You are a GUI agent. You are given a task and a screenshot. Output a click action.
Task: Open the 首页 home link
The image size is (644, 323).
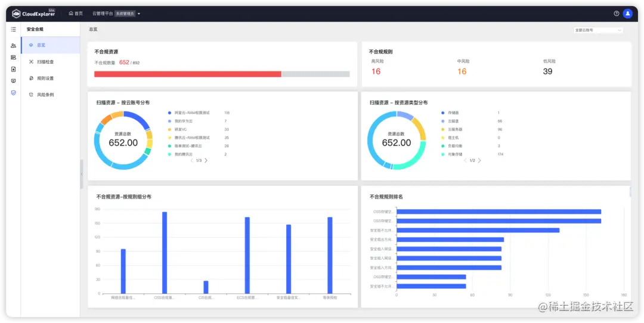click(x=76, y=14)
